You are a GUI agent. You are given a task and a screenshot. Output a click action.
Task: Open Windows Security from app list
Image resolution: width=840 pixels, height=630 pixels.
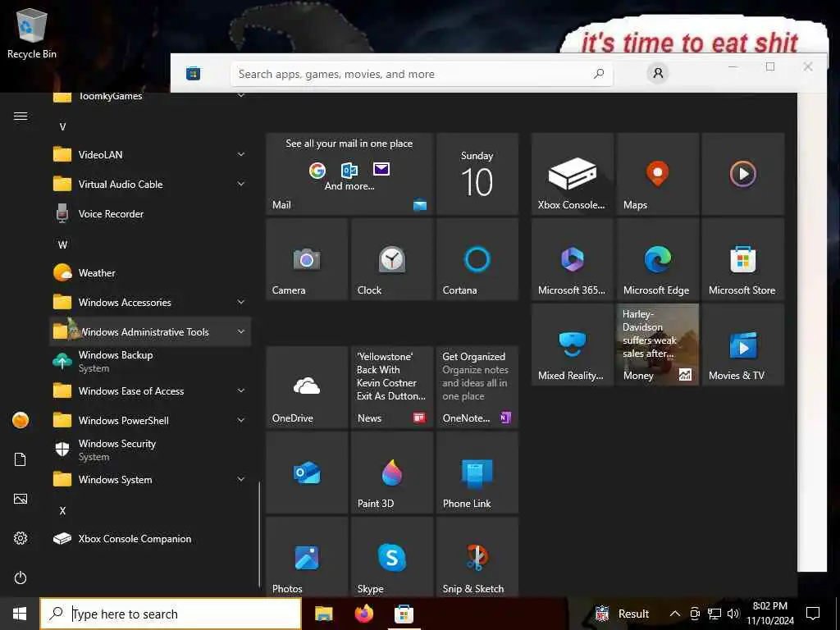150,450
